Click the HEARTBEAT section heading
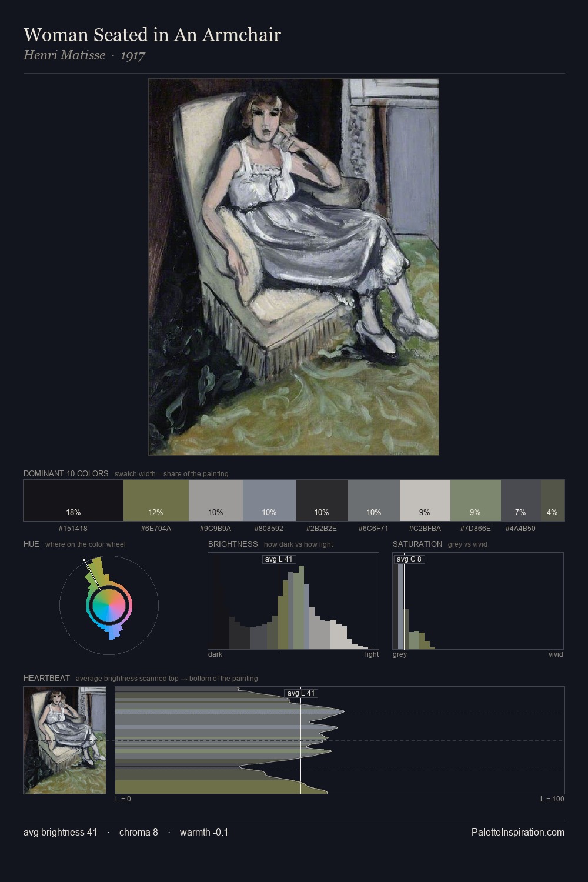Viewport: 588px width, 882px height. pos(46,678)
